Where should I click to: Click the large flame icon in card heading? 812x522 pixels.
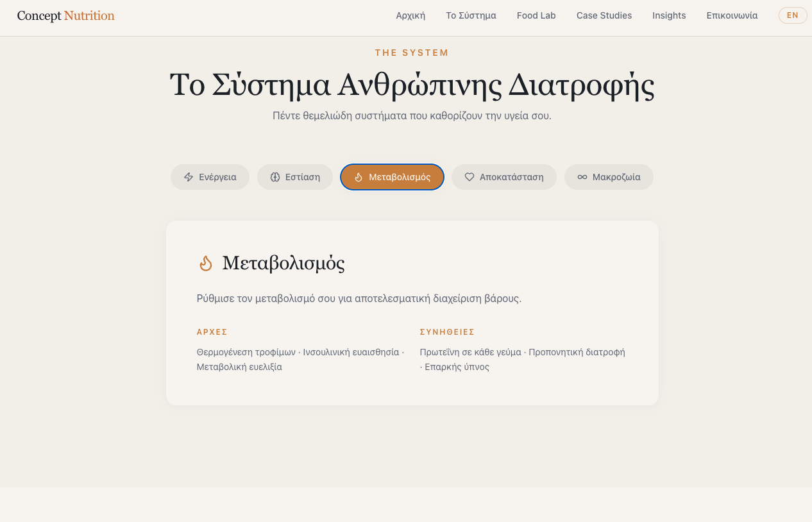click(x=205, y=263)
